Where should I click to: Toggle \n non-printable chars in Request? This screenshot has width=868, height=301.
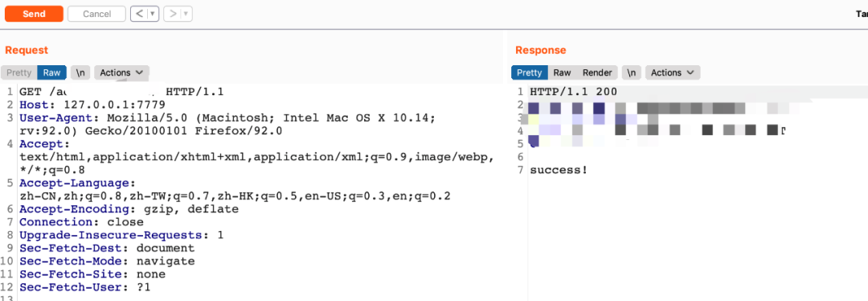81,72
